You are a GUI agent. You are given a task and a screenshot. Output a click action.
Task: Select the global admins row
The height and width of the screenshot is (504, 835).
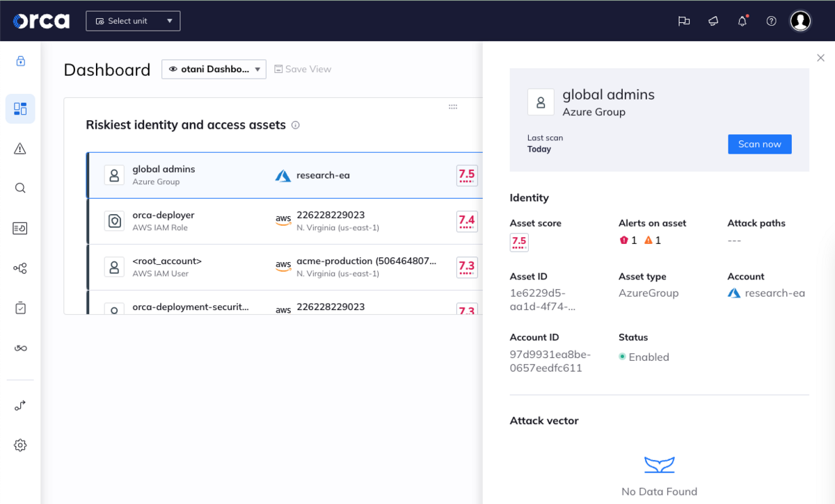tap(284, 175)
